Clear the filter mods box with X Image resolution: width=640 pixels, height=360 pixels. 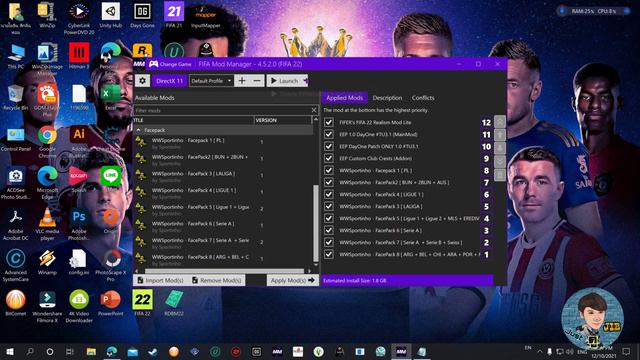313,110
